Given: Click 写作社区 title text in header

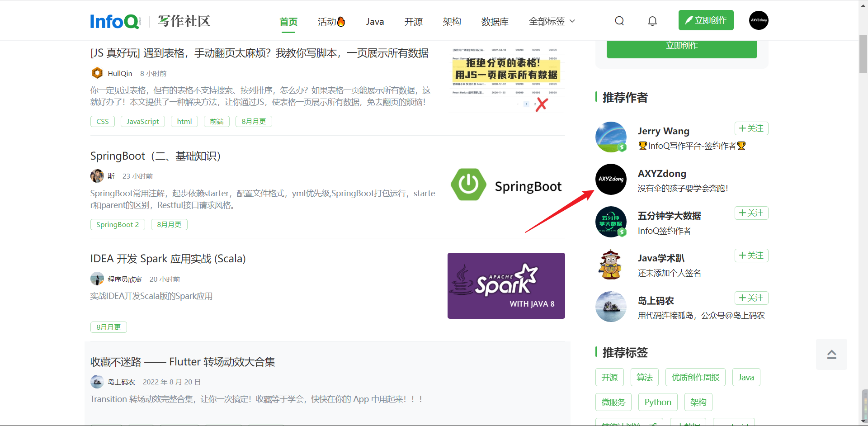Looking at the screenshot, I should tap(184, 21).
